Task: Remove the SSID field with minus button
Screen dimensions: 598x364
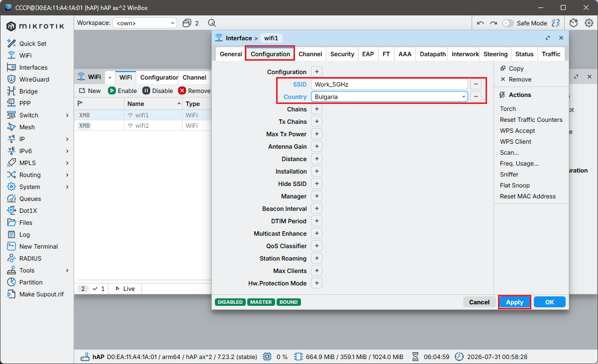Action: 477,84
